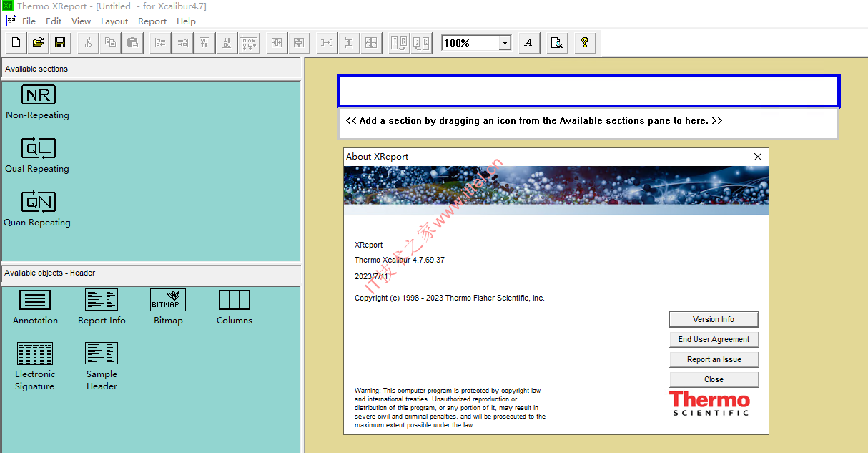The image size is (868, 453).
Task: Open the File menu
Action: pyautogui.click(x=29, y=21)
